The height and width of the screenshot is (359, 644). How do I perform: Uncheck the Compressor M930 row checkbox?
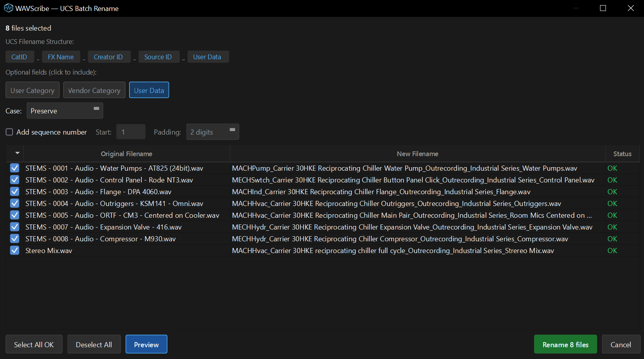pos(15,239)
